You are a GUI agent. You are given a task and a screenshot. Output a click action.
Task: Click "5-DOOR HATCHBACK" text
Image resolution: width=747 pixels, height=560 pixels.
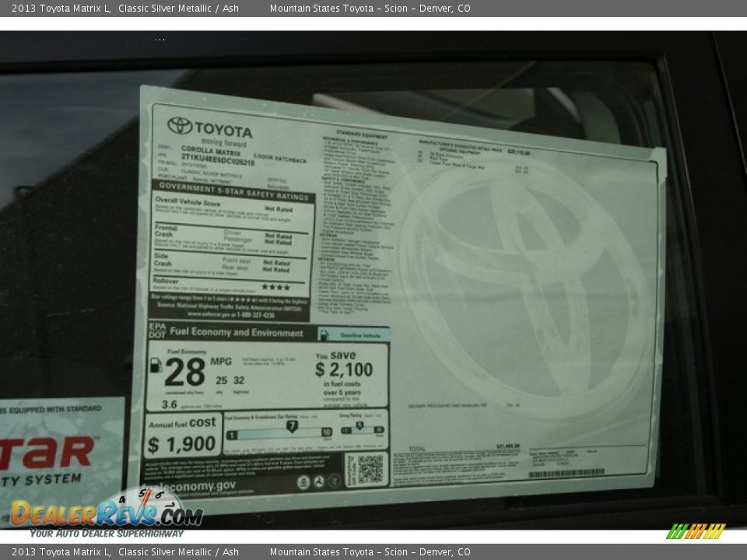coord(279,158)
